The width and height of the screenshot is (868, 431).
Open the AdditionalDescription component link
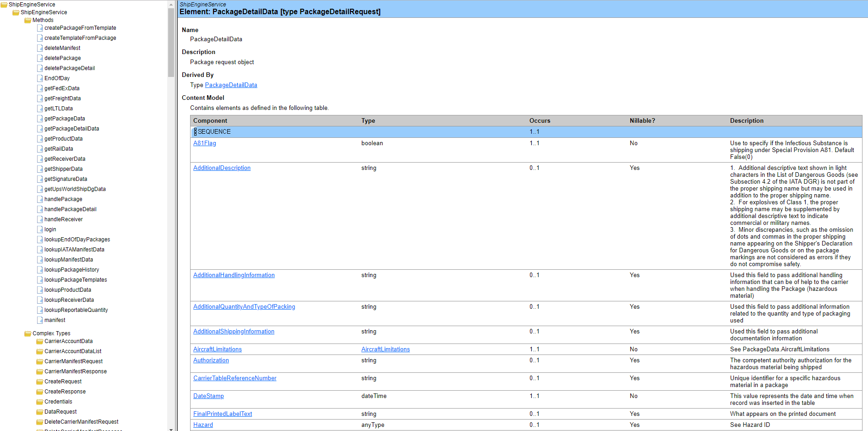(222, 168)
